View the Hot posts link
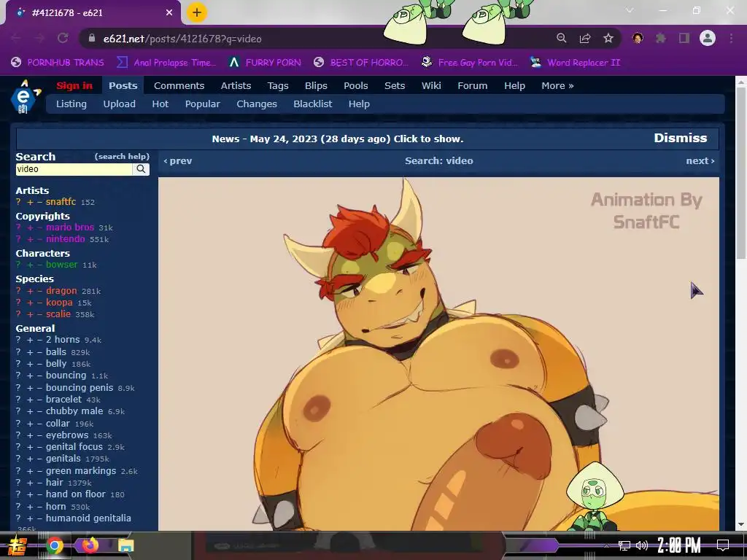Viewport: 747px width, 560px height. point(160,104)
